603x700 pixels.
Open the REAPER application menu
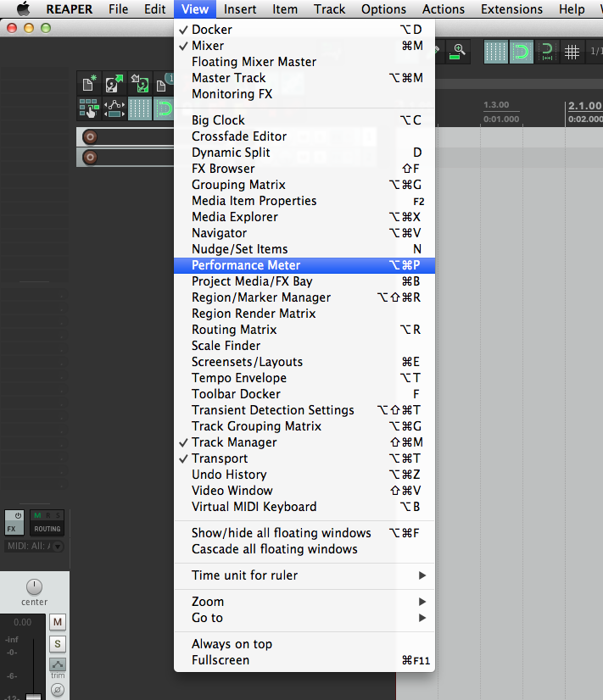[x=70, y=9]
